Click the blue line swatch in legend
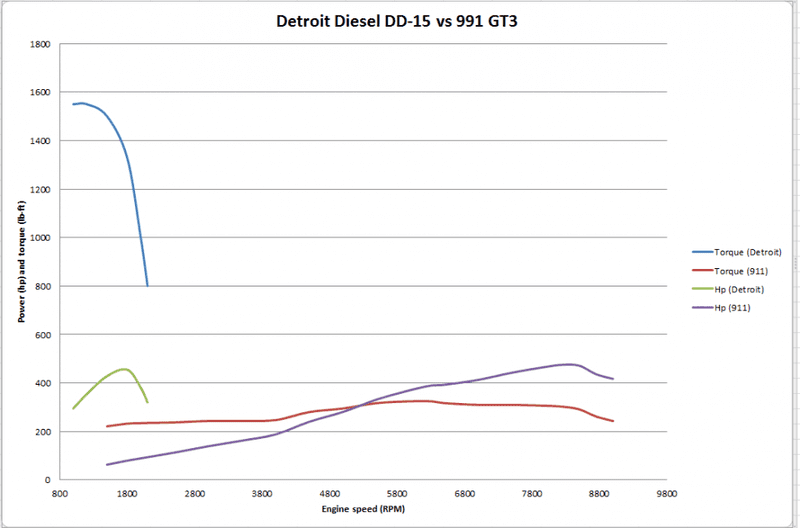Viewport: 800px width, 528px height. (701, 252)
